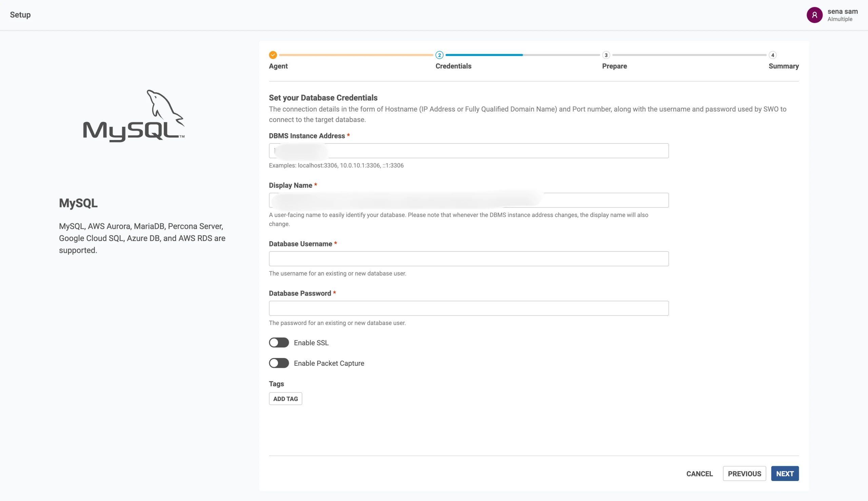The image size is (868, 501).
Task: Select the Agent step label
Action: (x=278, y=66)
